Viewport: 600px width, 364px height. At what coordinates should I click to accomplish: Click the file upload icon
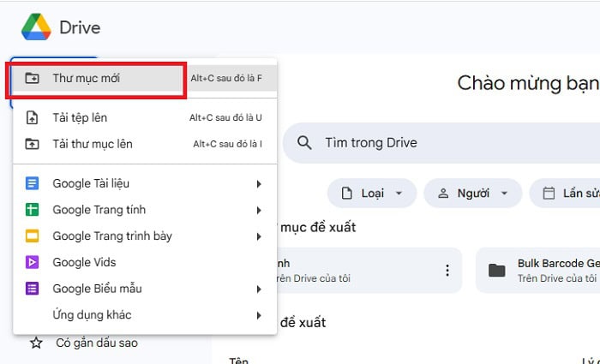click(x=33, y=117)
